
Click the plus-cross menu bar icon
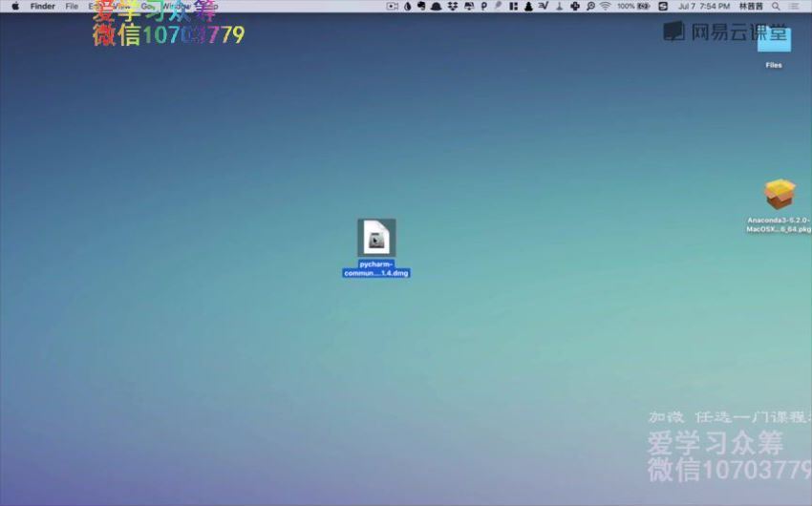pos(575,7)
